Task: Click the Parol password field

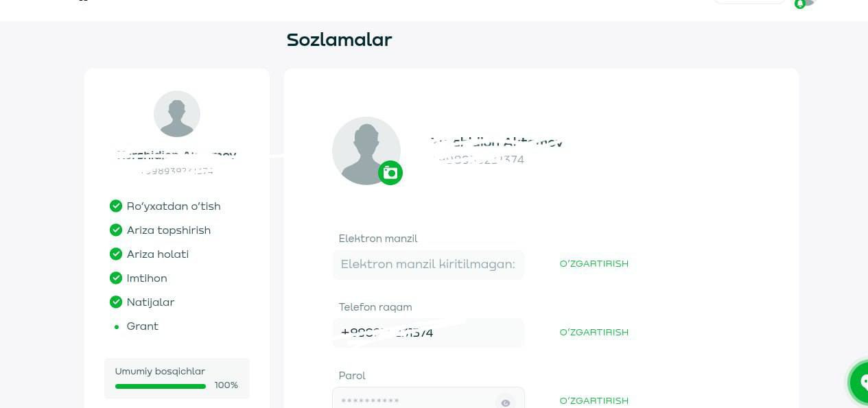Action: (x=412, y=400)
